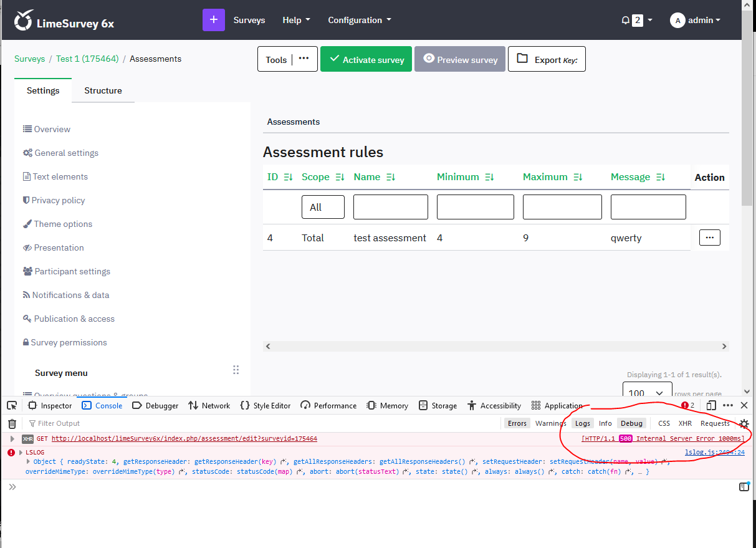Click the Name filter input field

click(390, 207)
